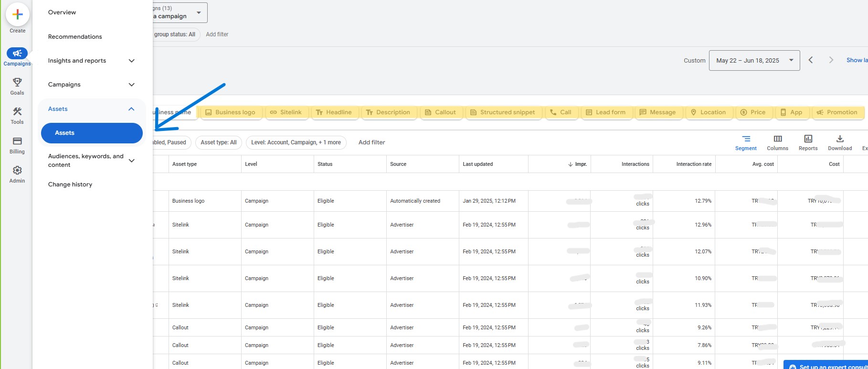868x369 pixels.
Task: Open the Overview page
Action: click(x=62, y=12)
